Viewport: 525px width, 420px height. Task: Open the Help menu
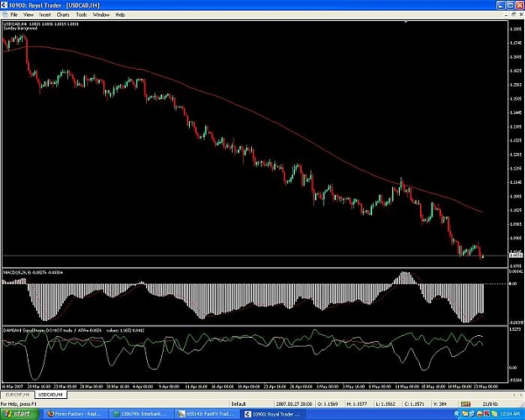tap(120, 15)
